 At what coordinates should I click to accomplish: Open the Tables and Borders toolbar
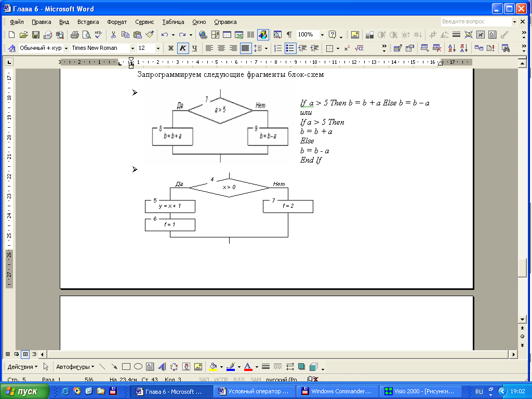pos(215,35)
